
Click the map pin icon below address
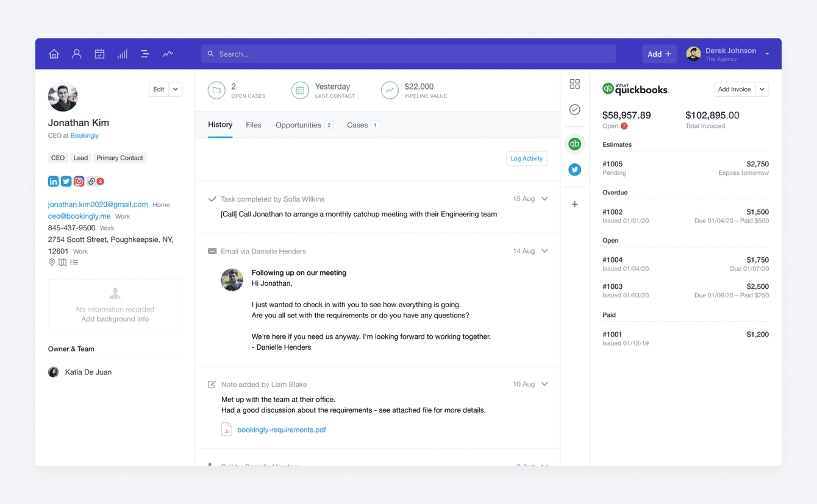(x=52, y=262)
